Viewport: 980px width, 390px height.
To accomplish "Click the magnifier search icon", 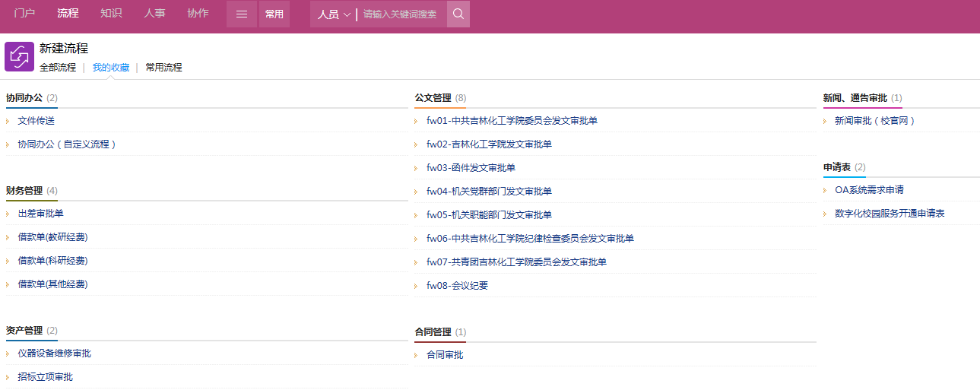I will (458, 14).
